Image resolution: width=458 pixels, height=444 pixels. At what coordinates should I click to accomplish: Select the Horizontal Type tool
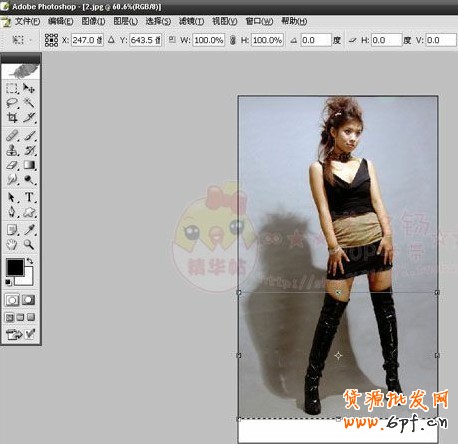pos(29,197)
